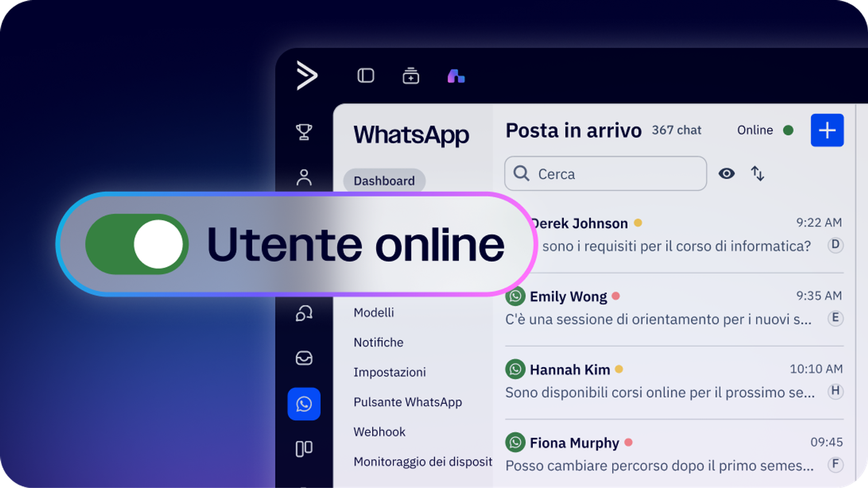Screen dimensions: 868x488
Task: Open the Webhook menu item
Action: pyautogui.click(x=380, y=432)
